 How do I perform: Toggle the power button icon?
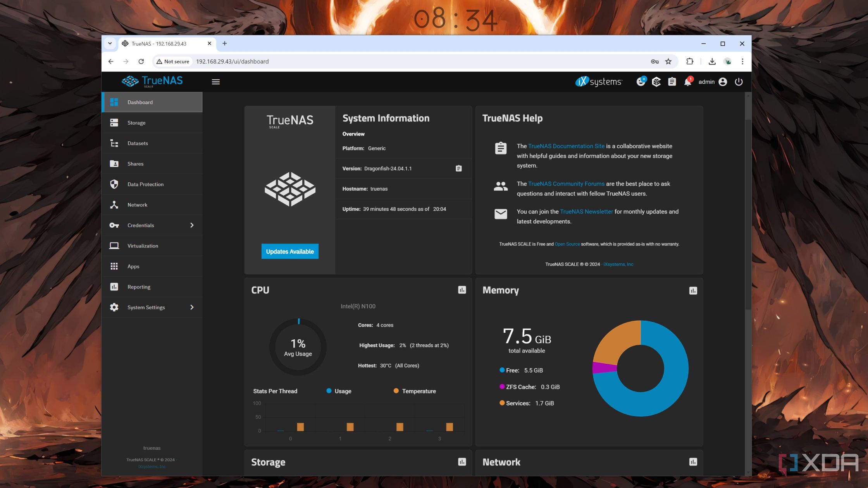tap(739, 82)
